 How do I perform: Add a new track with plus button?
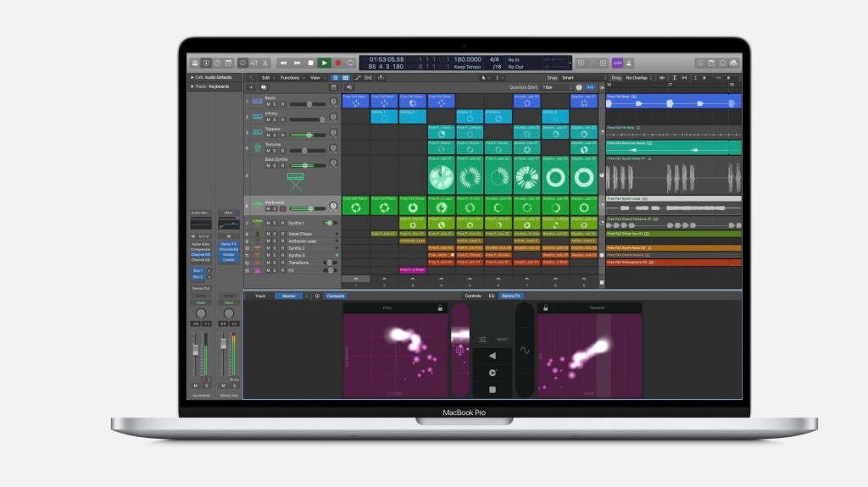251,87
